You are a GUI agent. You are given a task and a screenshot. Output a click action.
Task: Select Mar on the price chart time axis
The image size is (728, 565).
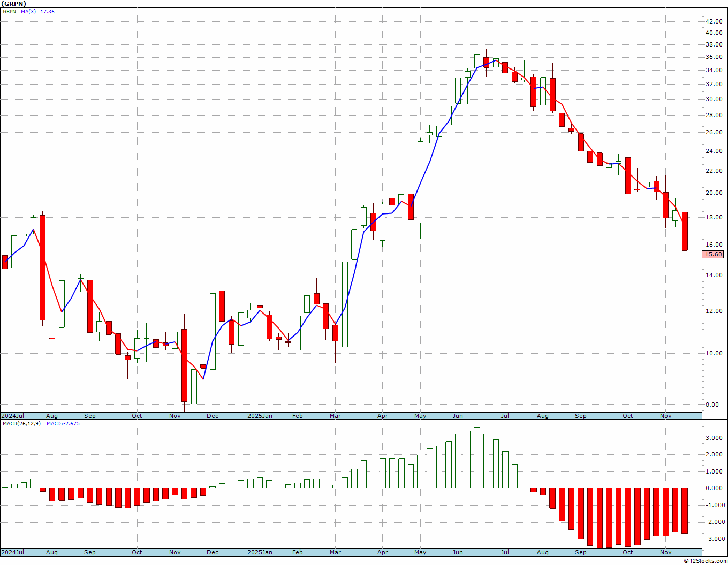point(336,416)
